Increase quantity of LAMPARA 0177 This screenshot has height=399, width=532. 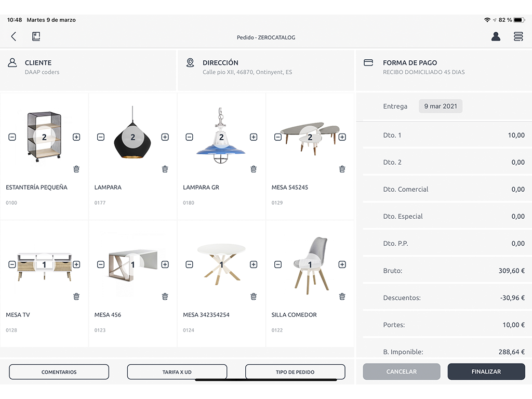pos(165,137)
